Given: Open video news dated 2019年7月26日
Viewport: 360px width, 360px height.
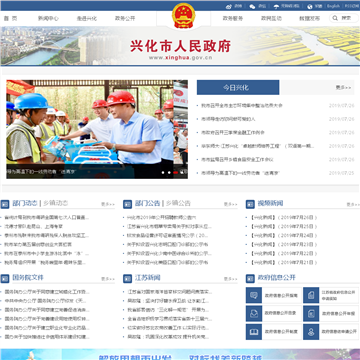Looking at the screenshot, I should click(283, 217).
